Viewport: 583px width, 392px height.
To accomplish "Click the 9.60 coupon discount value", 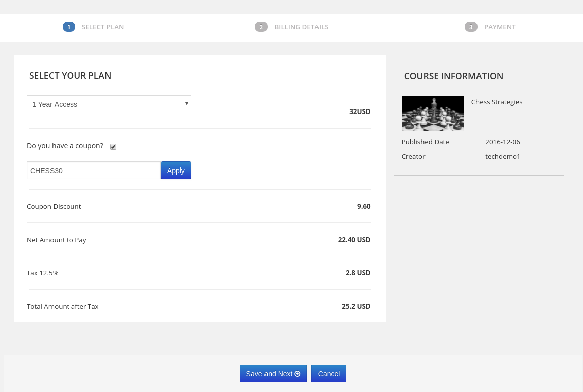I will coord(364,206).
